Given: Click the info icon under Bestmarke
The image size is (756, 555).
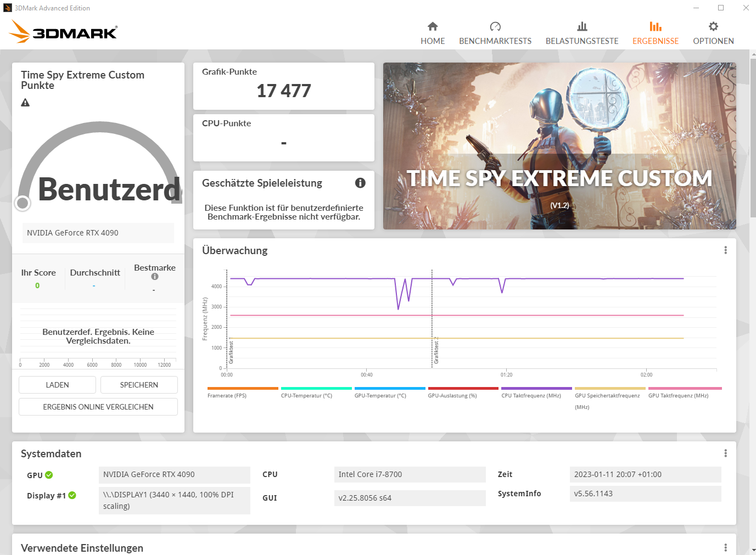Looking at the screenshot, I should [155, 277].
